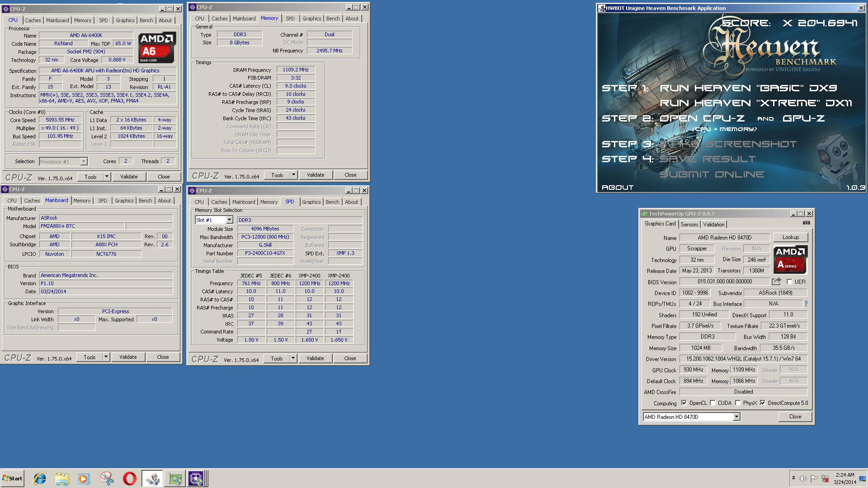Toggle the PhysX checkbox
Image resolution: width=868 pixels, height=488 pixels.
tap(738, 403)
